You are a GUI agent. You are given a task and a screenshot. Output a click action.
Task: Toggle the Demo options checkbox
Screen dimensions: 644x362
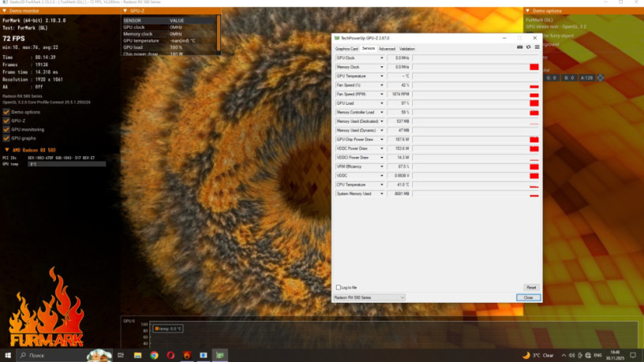(6, 112)
